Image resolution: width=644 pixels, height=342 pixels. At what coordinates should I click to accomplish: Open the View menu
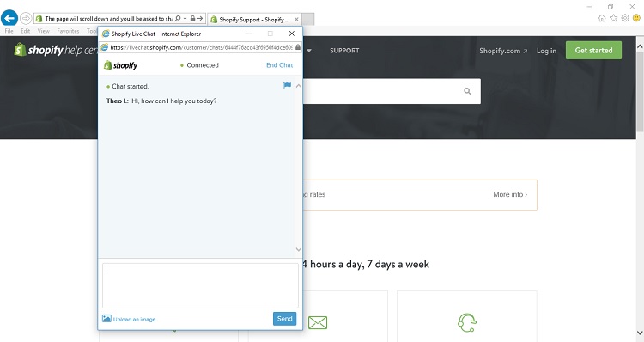click(x=44, y=31)
